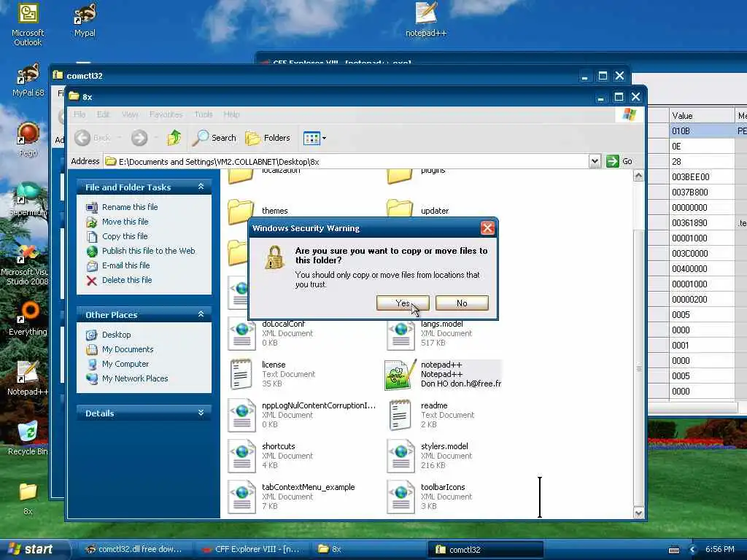Select the themes folder
The height and width of the screenshot is (560, 747).
pyautogui.click(x=258, y=211)
